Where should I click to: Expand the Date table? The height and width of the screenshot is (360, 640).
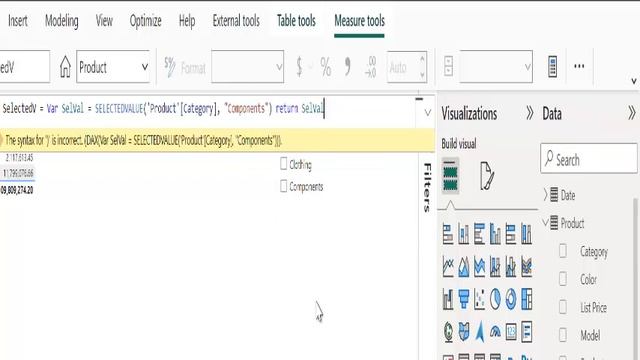click(x=546, y=195)
